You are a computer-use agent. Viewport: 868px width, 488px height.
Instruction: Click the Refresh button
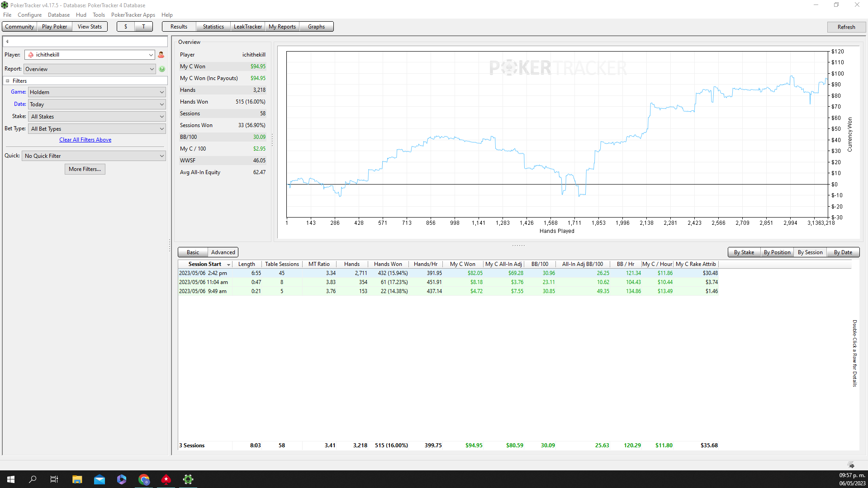point(846,27)
